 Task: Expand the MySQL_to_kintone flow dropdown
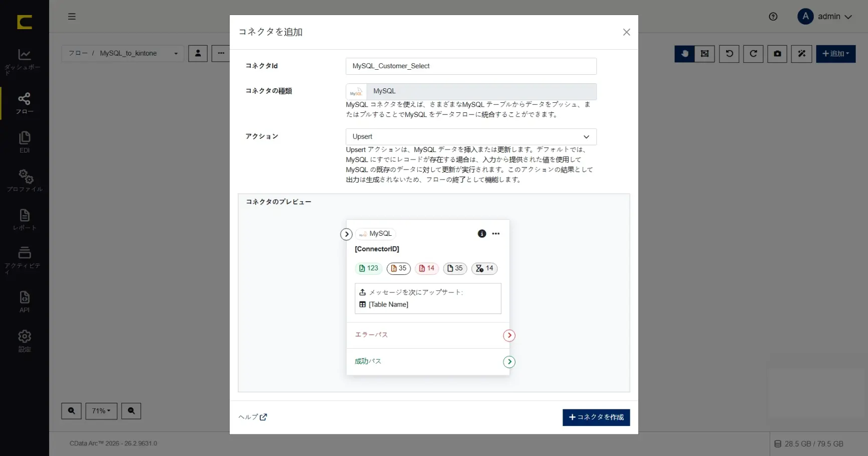tap(123, 53)
